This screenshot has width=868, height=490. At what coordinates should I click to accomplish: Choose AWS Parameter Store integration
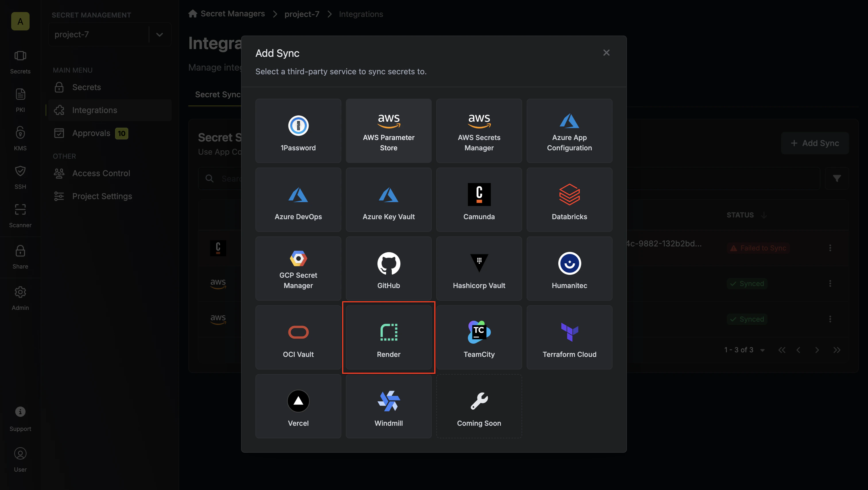pyautogui.click(x=389, y=131)
